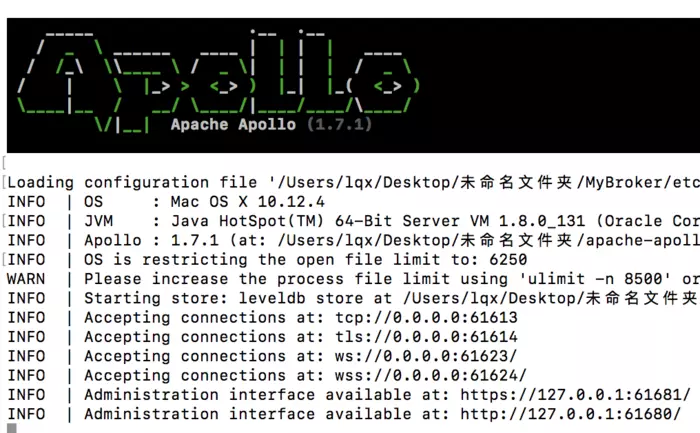Click the version number (1.7.1) in banner
This screenshot has height=433, width=700.
pos(339,125)
